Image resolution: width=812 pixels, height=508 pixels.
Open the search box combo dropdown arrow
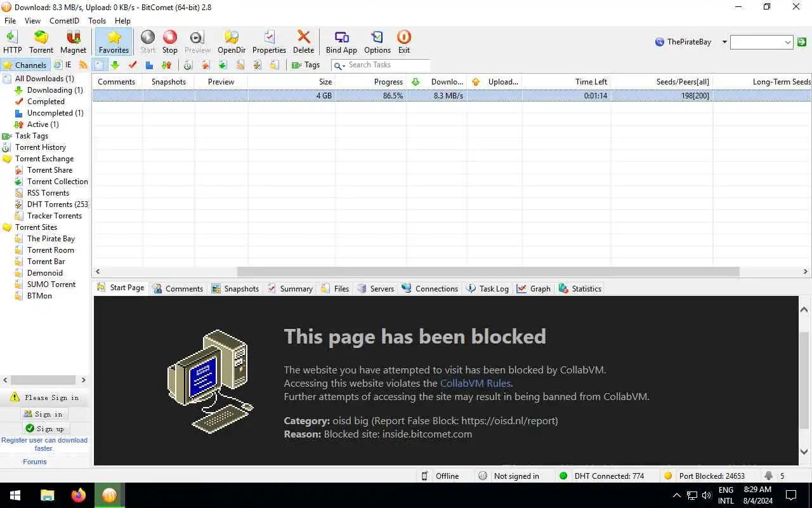click(787, 43)
